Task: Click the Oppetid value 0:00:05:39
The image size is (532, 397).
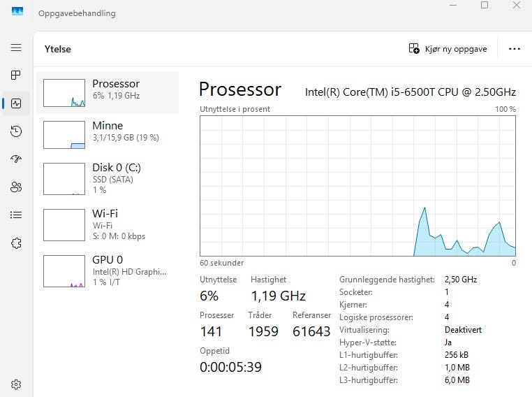Action: pos(230,367)
